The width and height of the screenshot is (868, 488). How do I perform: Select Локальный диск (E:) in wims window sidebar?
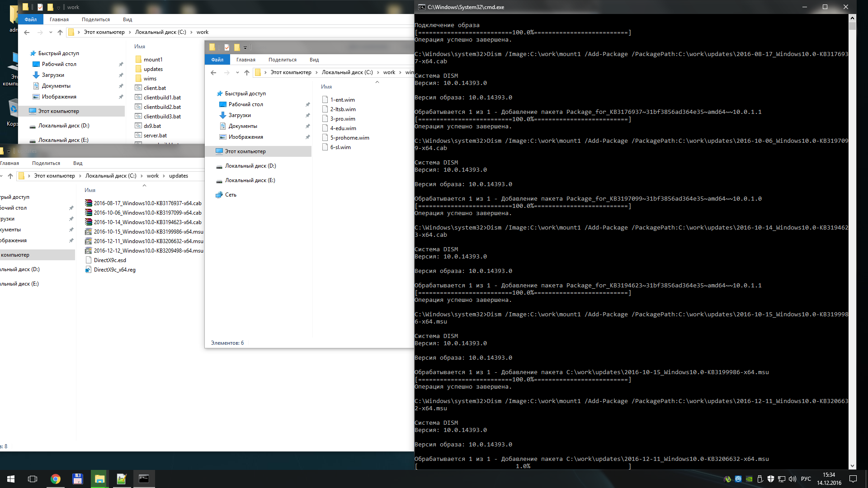[245, 180]
